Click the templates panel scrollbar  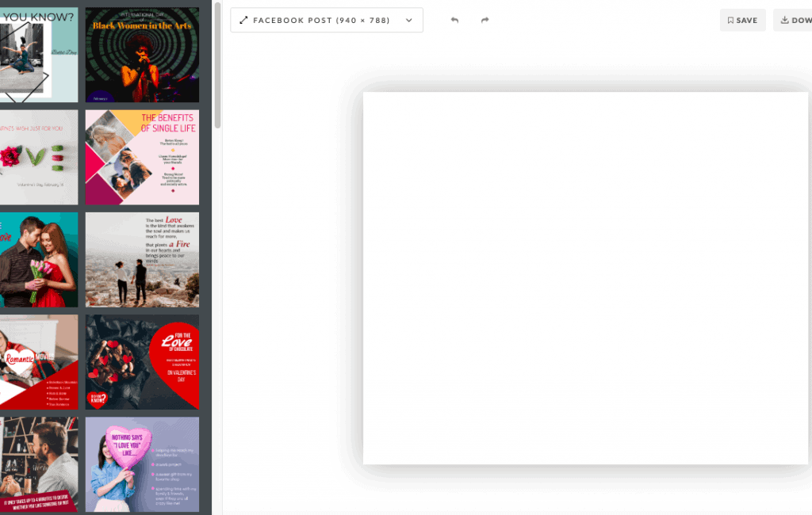[x=217, y=65]
